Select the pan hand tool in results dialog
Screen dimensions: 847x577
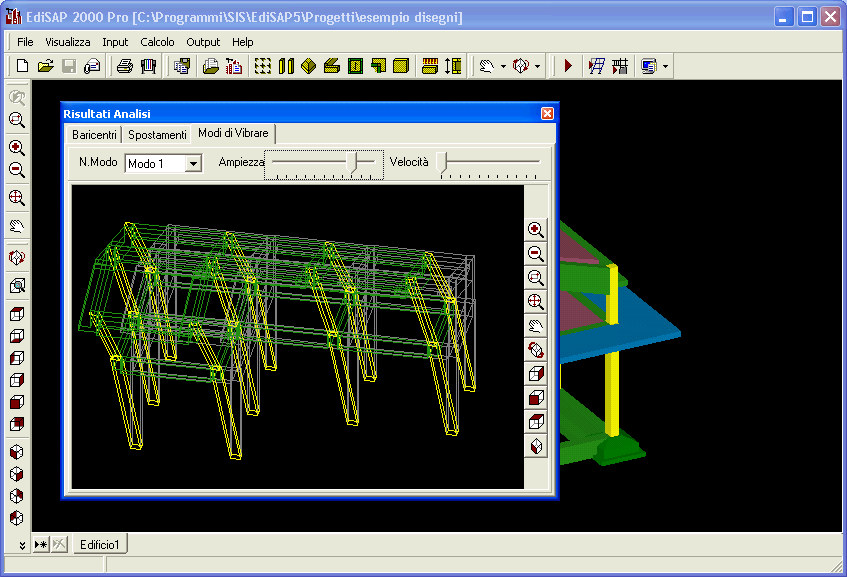(x=536, y=326)
